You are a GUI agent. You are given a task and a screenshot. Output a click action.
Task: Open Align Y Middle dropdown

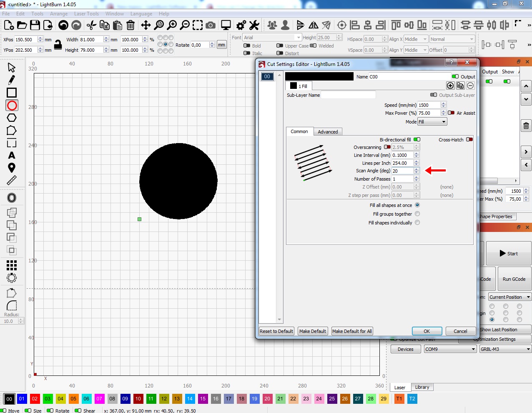[x=416, y=50]
